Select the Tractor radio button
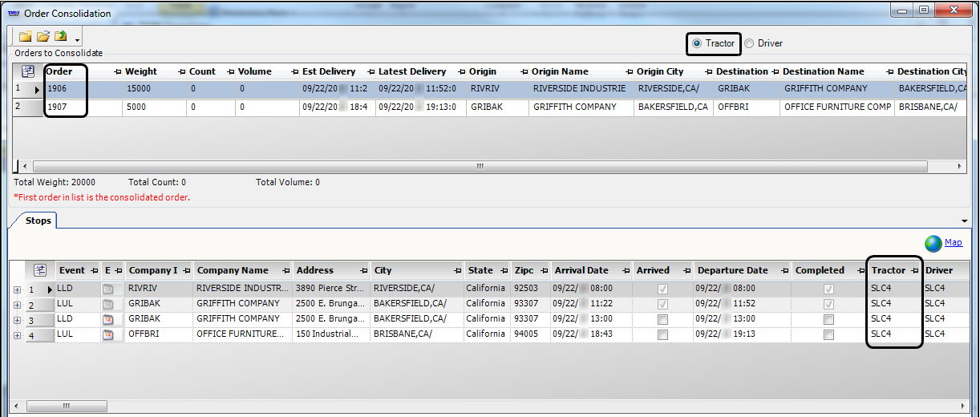Image resolution: width=980 pixels, height=417 pixels. click(697, 43)
